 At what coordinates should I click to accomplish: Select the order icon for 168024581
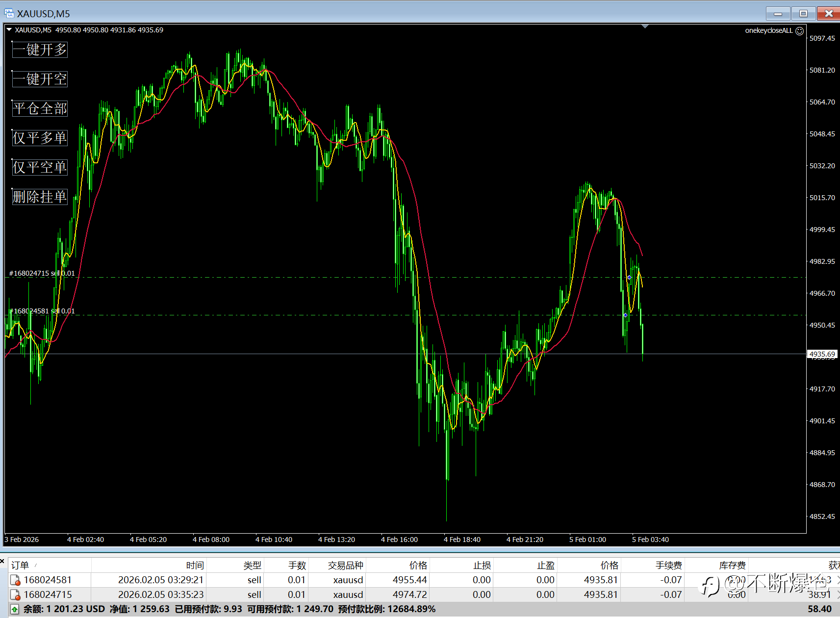[15, 580]
